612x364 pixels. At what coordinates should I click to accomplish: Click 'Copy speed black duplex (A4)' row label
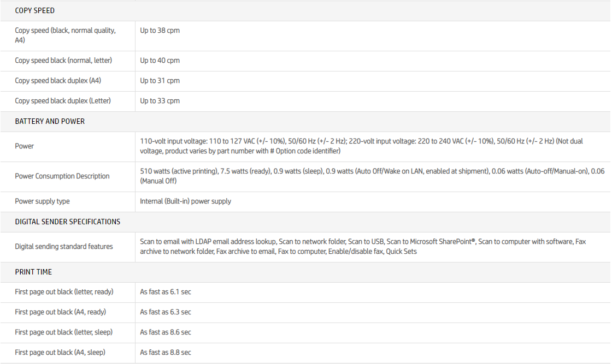(58, 80)
